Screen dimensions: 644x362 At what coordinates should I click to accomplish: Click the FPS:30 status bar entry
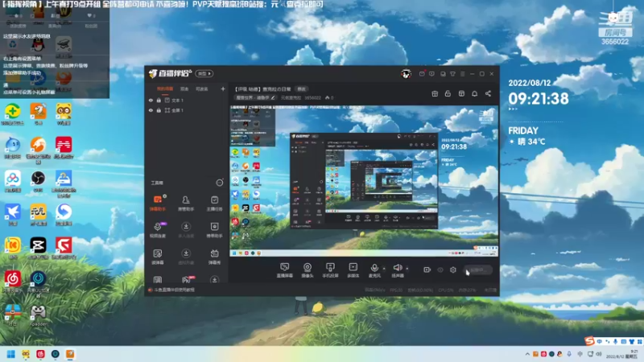click(x=396, y=290)
